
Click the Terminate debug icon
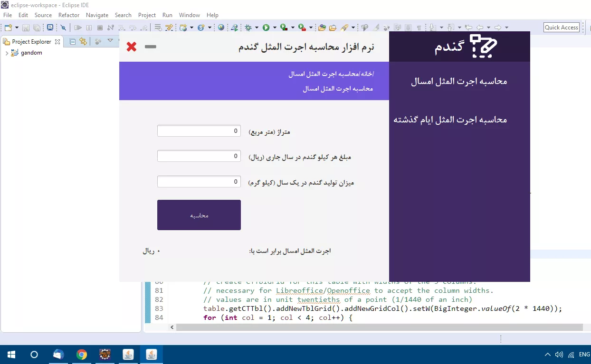coord(100,28)
